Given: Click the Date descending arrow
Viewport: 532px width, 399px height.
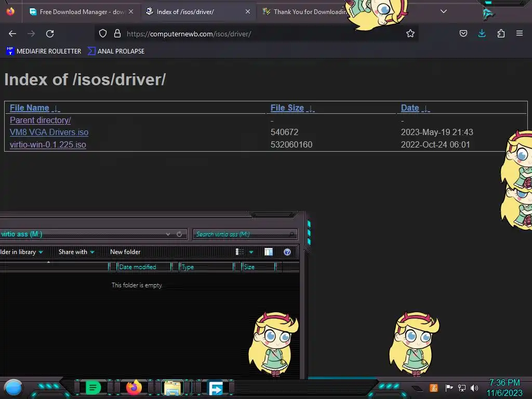Looking at the screenshot, I should click(x=425, y=109).
